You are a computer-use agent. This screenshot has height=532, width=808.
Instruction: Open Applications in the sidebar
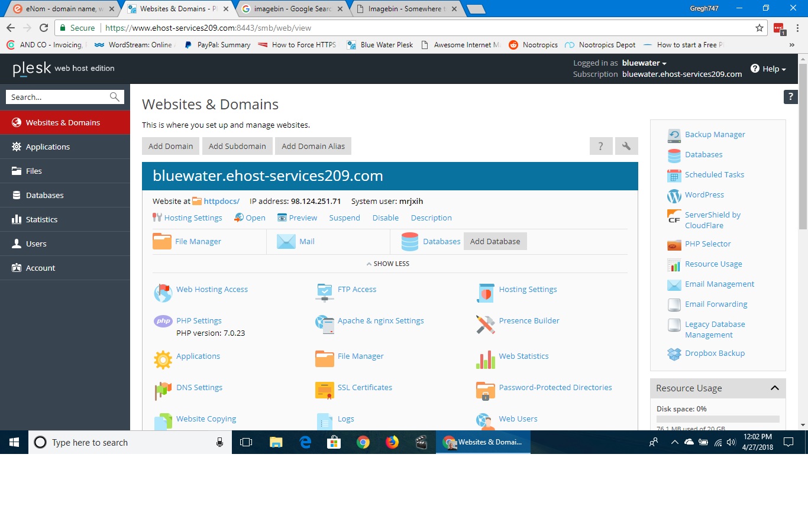(x=65, y=147)
